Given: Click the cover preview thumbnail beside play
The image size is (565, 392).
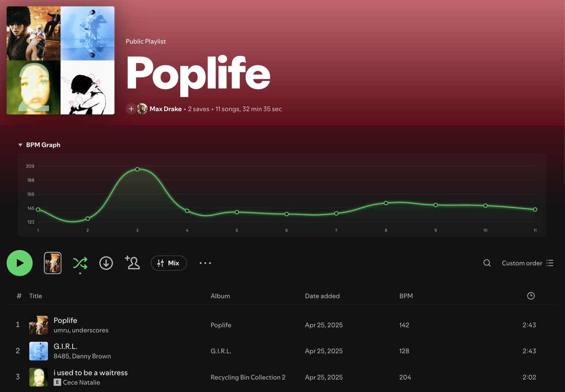Looking at the screenshot, I should pyautogui.click(x=53, y=263).
